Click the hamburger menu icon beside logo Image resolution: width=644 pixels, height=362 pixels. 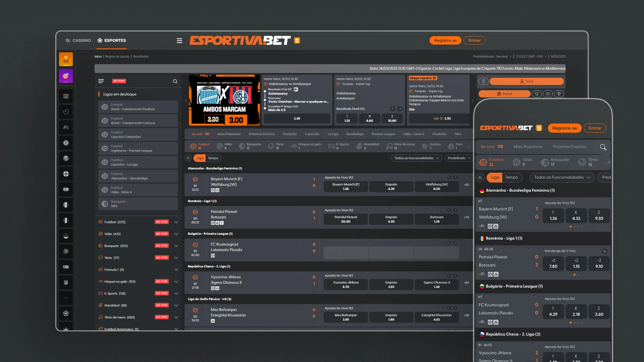click(x=179, y=41)
